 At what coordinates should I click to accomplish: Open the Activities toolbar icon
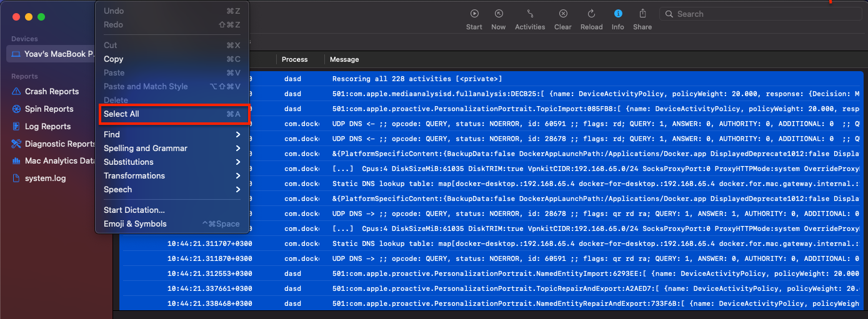point(530,14)
